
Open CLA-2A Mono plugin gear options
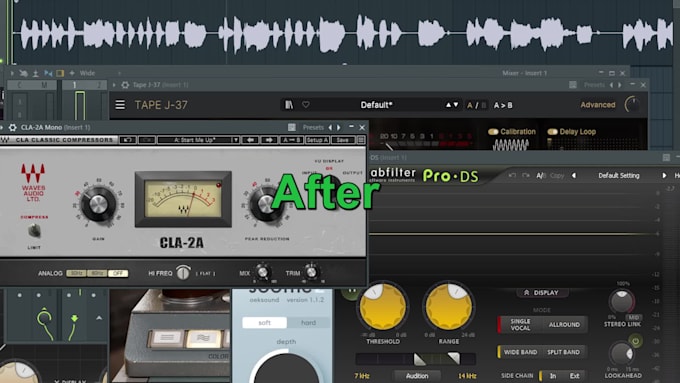point(13,128)
